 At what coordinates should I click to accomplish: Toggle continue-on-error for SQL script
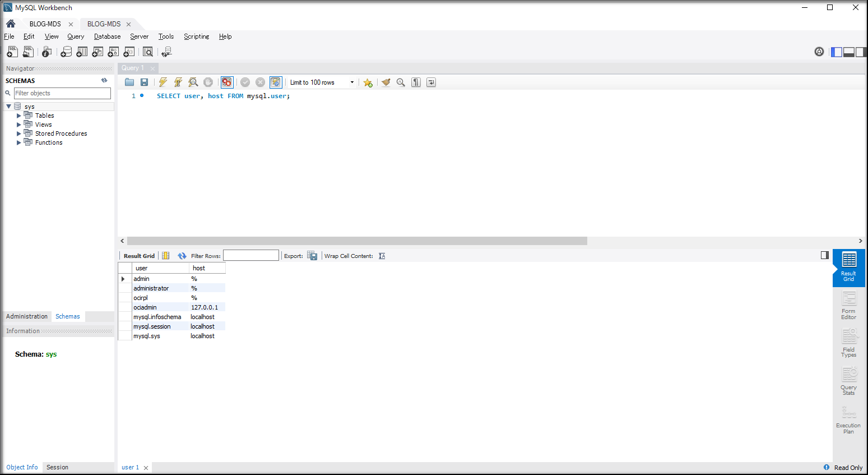pyautogui.click(x=227, y=82)
